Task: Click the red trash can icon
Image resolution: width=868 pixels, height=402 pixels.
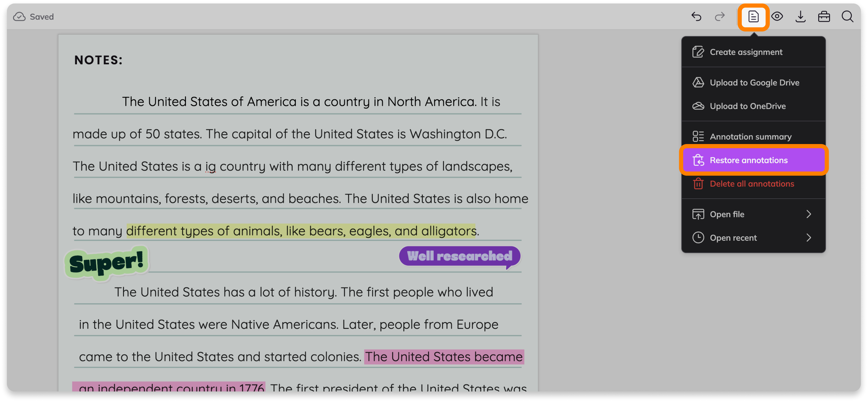Action: [x=698, y=184]
